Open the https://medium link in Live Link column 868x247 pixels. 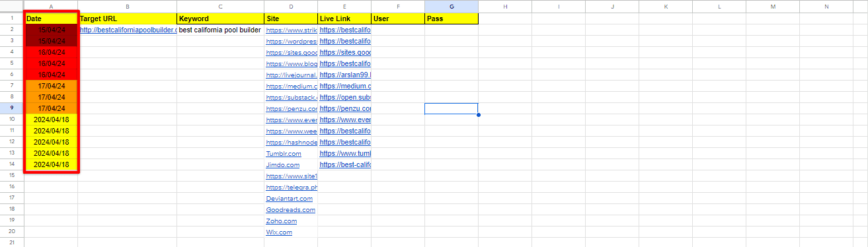345,87
